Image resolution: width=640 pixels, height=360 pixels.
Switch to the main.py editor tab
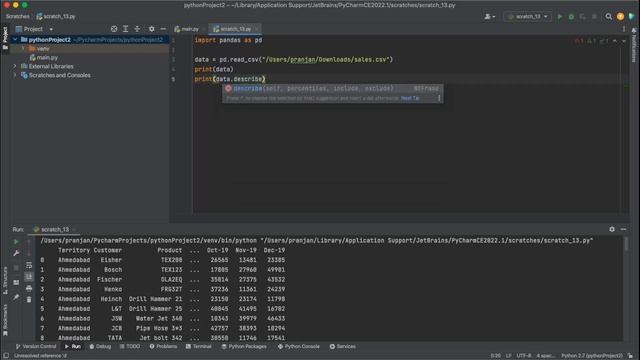[x=187, y=29]
